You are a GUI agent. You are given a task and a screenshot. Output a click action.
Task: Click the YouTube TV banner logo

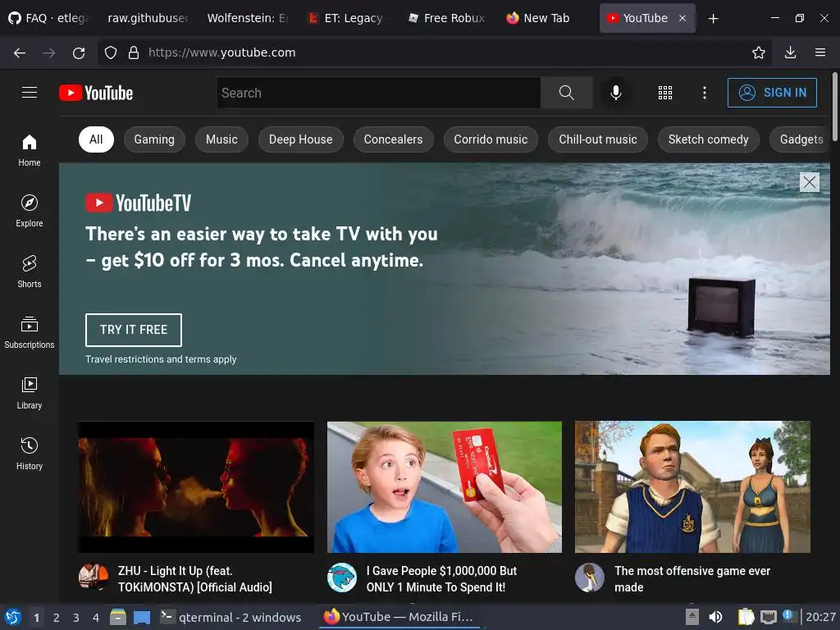[x=138, y=203]
